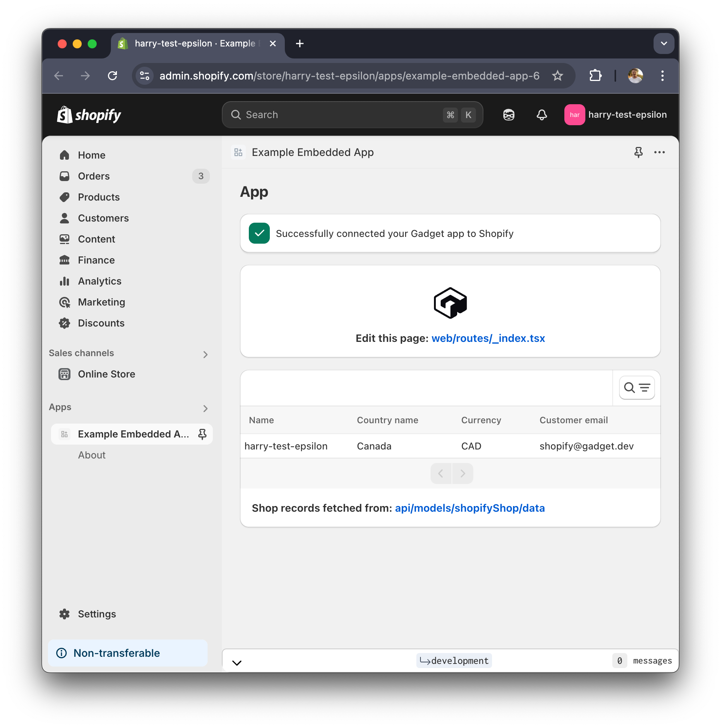Click the green success checkmark icon
The height and width of the screenshot is (728, 721).
[x=259, y=233]
